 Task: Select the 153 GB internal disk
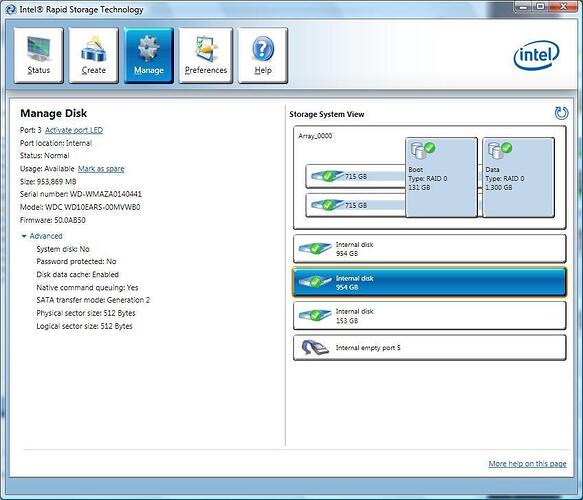pos(430,316)
